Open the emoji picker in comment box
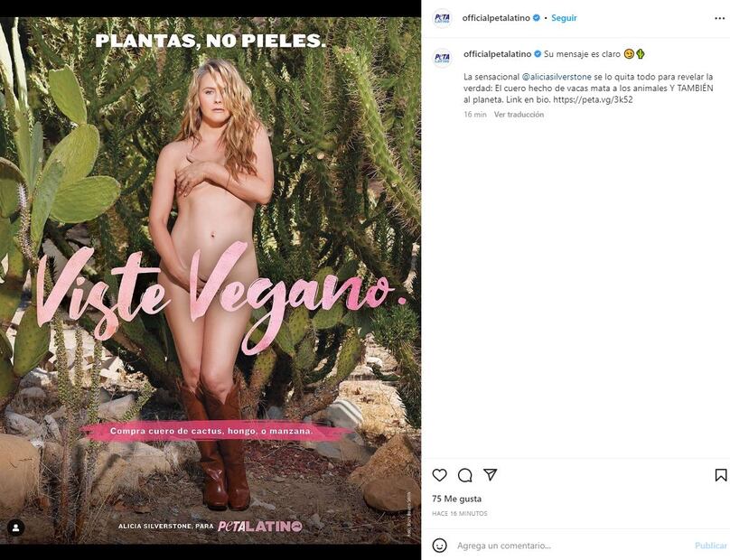This screenshot has height=560, width=730. click(439, 546)
